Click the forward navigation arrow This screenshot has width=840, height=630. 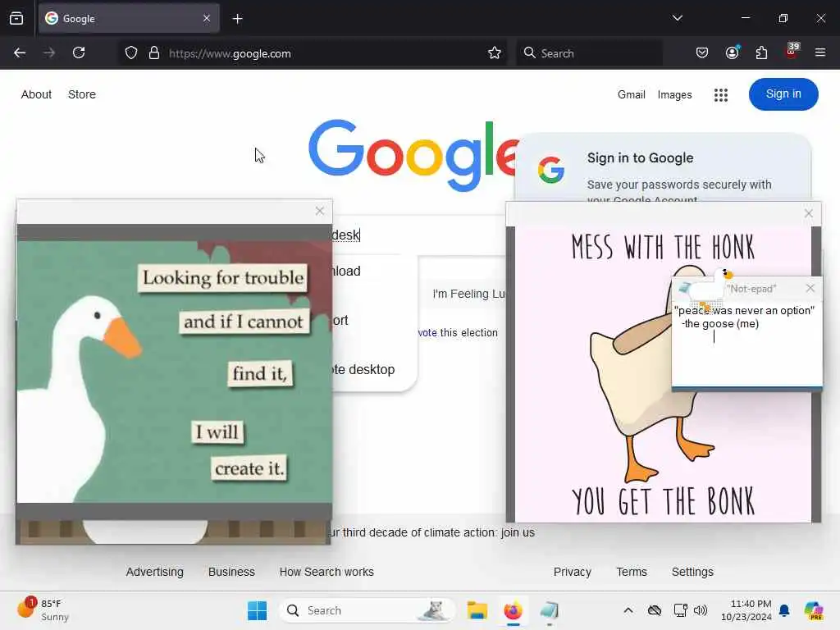coord(49,52)
